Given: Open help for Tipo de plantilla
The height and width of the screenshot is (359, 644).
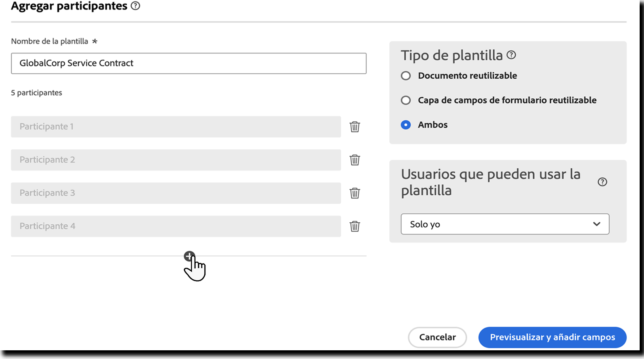Looking at the screenshot, I should point(511,55).
